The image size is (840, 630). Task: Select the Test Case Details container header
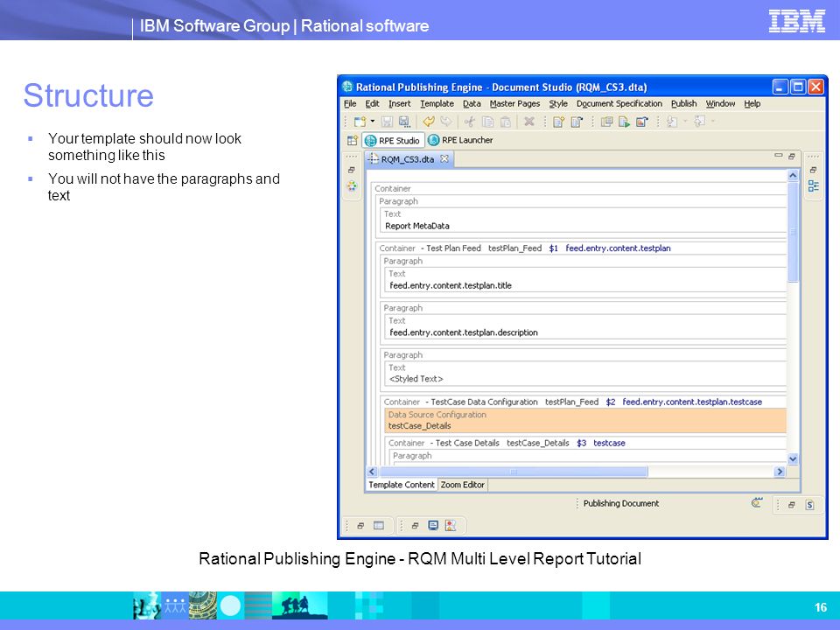586,443
